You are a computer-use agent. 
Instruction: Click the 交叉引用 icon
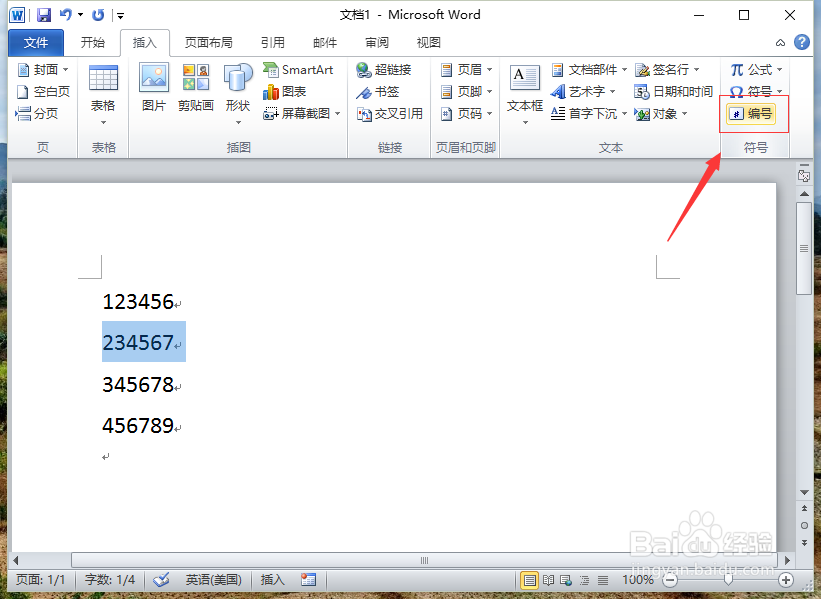[391, 113]
